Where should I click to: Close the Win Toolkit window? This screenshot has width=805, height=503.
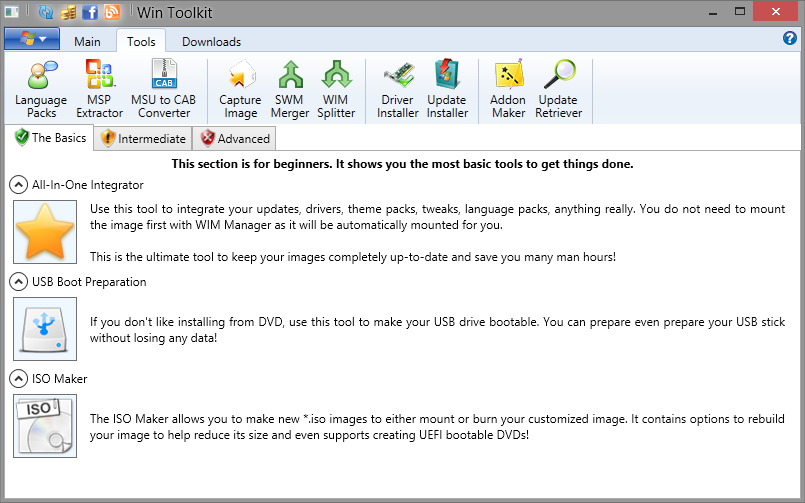coord(776,11)
